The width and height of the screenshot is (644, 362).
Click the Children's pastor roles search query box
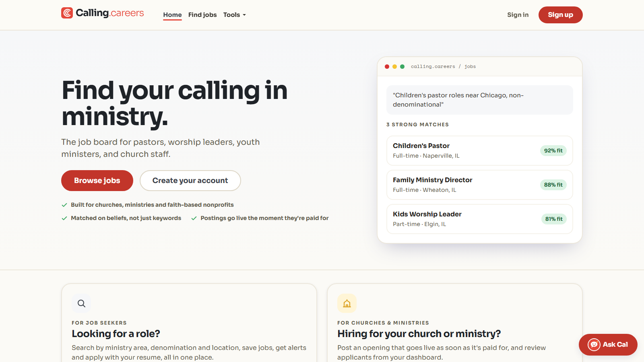tap(479, 100)
